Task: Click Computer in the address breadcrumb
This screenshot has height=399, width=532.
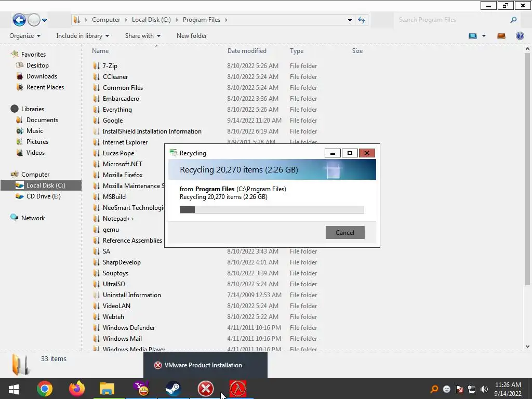Action: (x=106, y=20)
